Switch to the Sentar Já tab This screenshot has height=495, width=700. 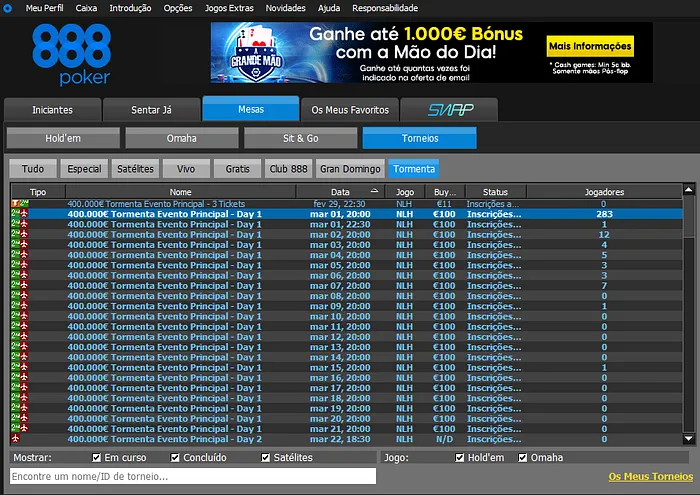151,110
